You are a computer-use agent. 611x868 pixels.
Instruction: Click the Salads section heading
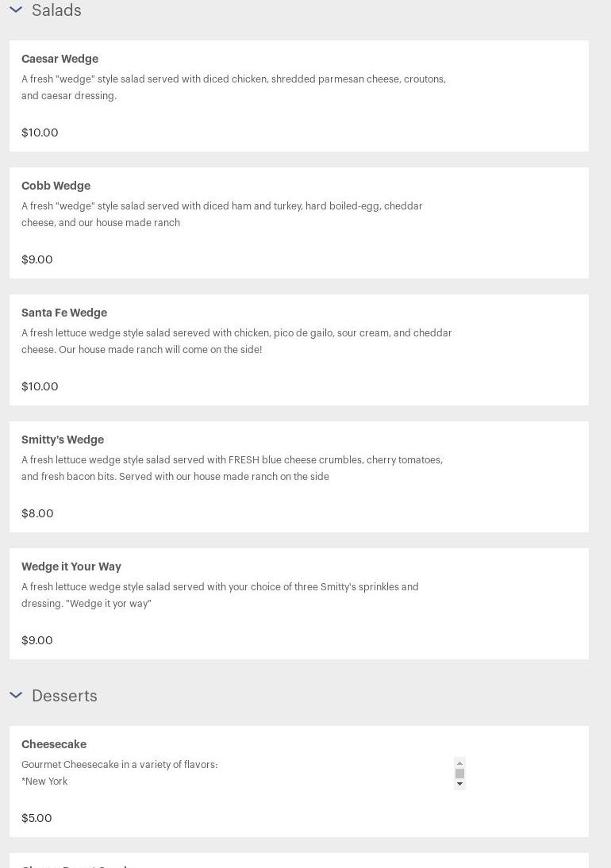point(56,10)
